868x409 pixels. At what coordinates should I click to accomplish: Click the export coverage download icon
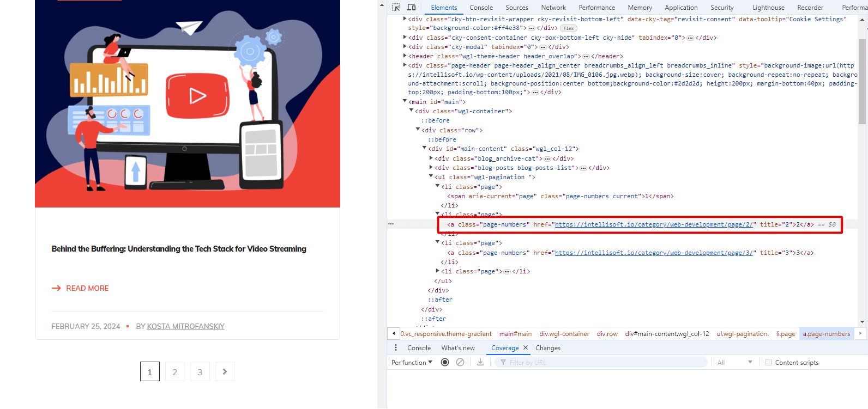point(480,362)
